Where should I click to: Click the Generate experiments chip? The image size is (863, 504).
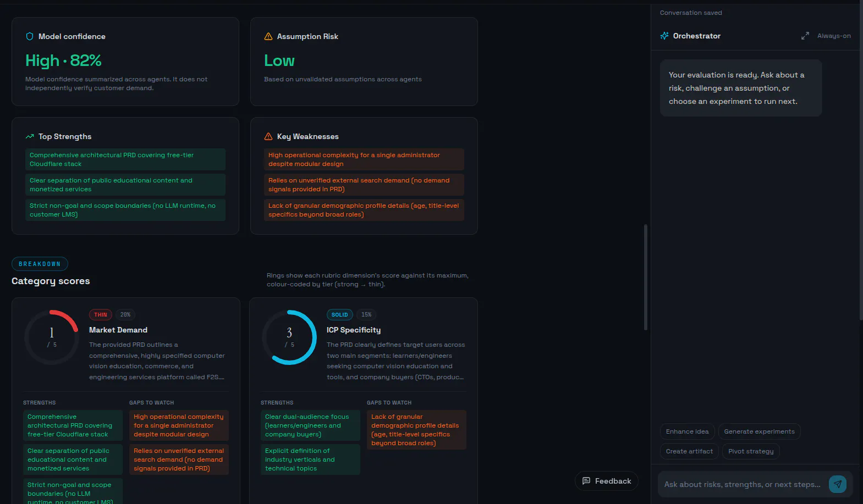tap(760, 431)
